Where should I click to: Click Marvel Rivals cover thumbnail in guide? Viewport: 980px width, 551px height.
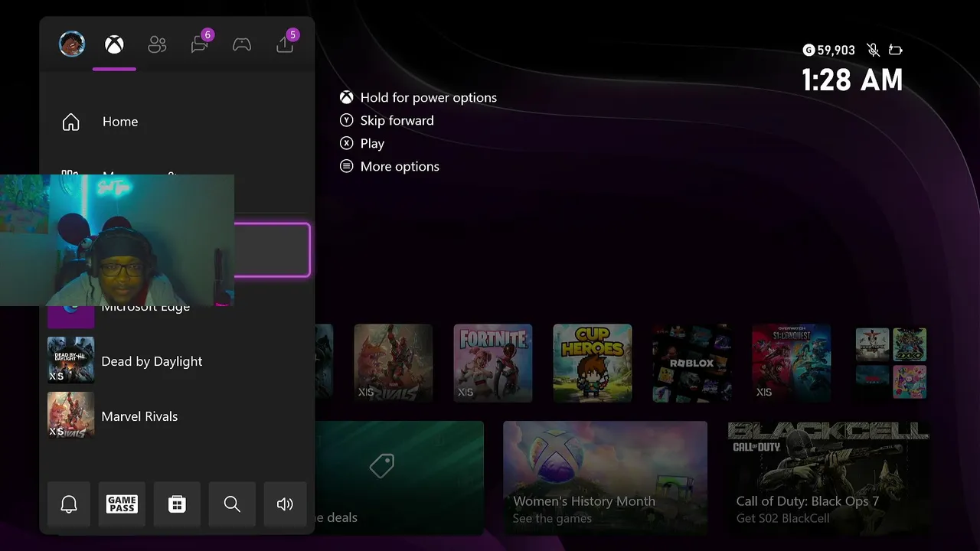point(71,416)
